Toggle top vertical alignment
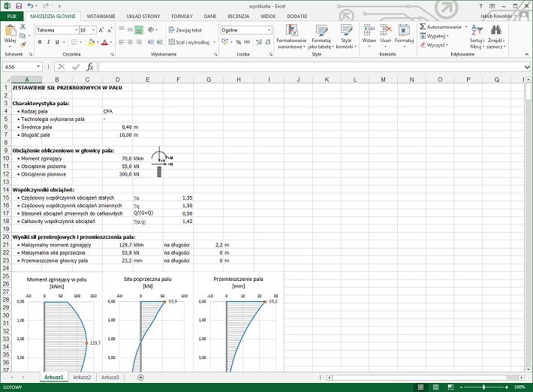 [x=122, y=30]
